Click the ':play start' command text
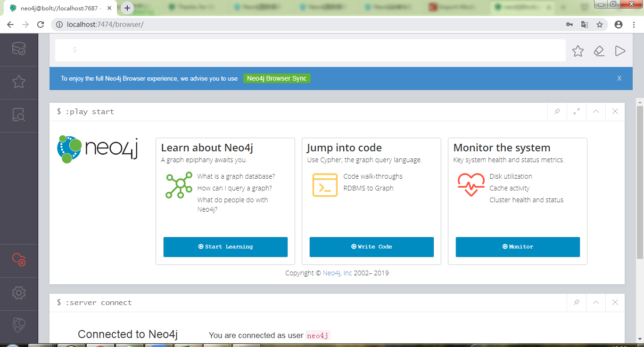Viewport: 644px width, 347px height. (90, 112)
